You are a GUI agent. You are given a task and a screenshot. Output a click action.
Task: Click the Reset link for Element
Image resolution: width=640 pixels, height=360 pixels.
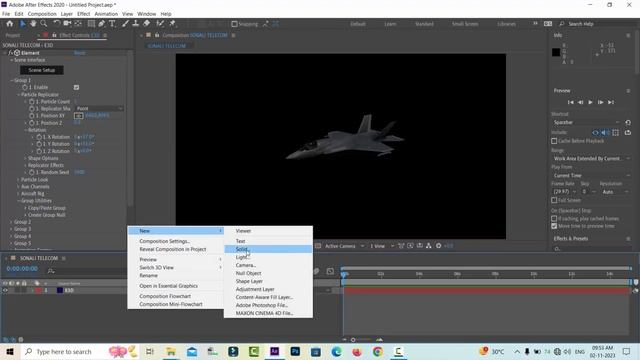tap(80, 53)
